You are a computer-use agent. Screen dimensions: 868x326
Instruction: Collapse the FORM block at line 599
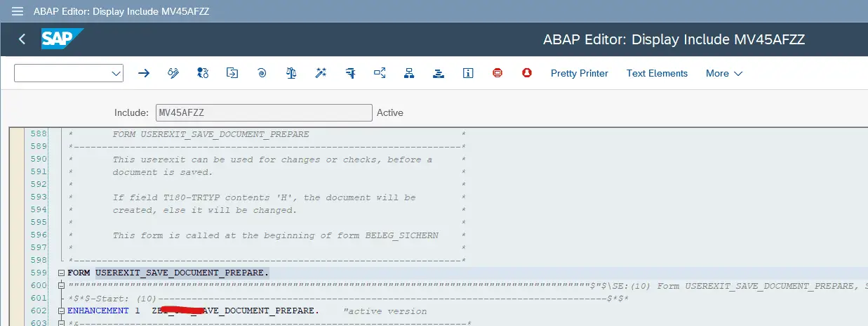pyautogui.click(x=62, y=273)
